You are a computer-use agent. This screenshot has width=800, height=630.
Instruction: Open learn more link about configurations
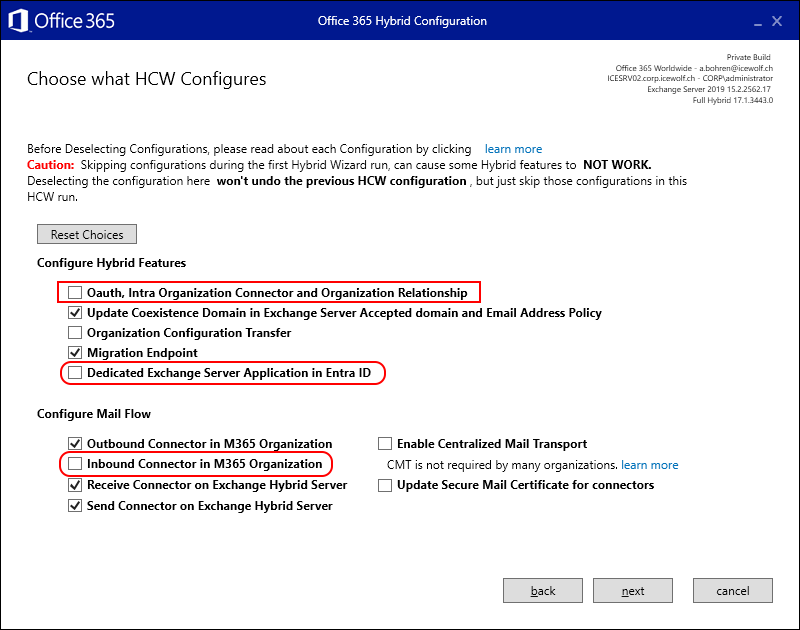tap(513, 149)
